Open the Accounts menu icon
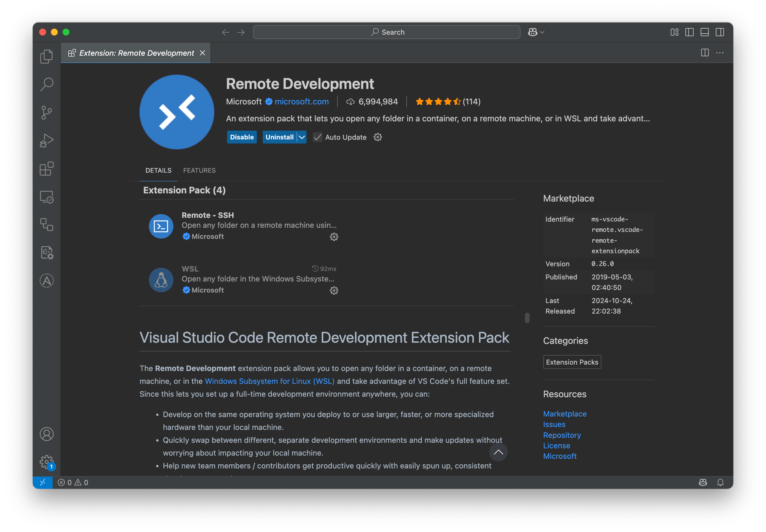This screenshot has height=532, width=766. (46, 434)
